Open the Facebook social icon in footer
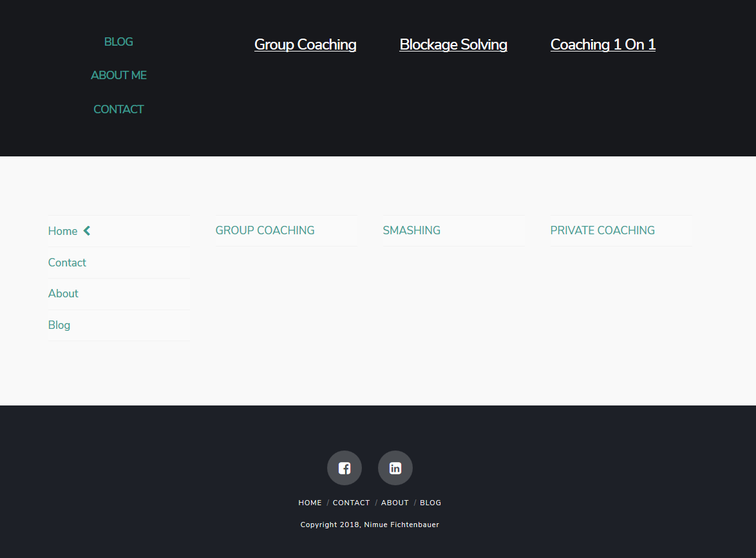 (345, 468)
